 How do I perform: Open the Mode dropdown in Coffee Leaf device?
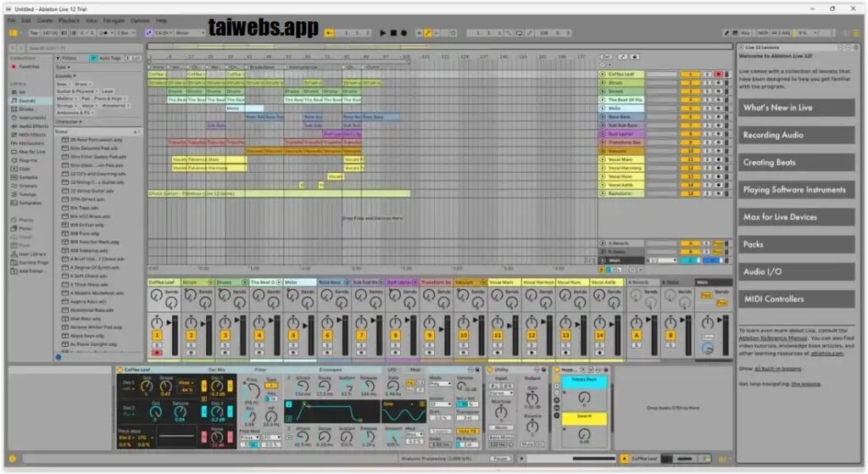click(x=438, y=384)
